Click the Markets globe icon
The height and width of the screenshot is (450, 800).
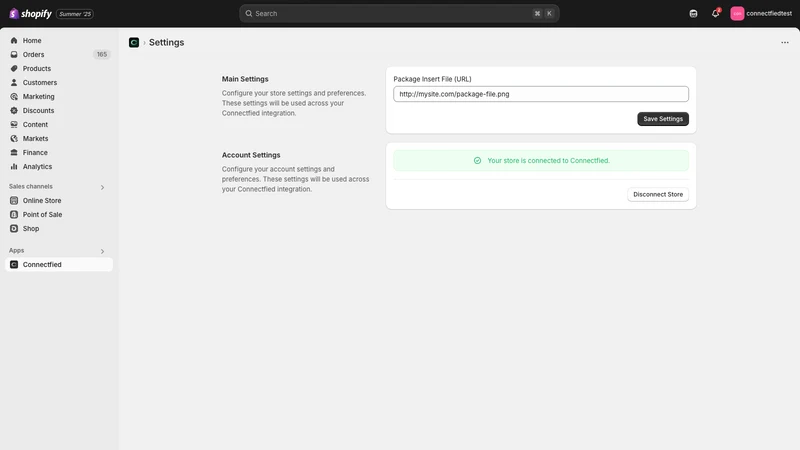pyautogui.click(x=14, y=139)
